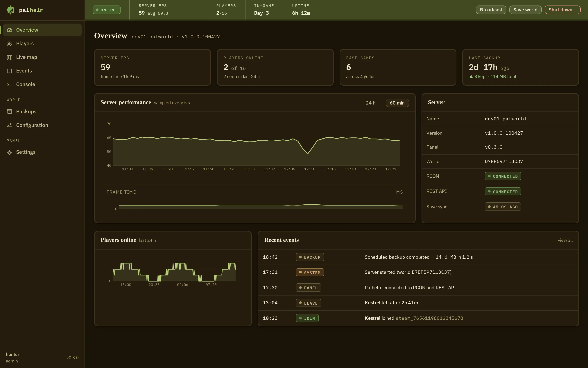The image size is (588, 368).
Task: Click the Overview gauge icon in sidebar
Action: tap(10, 30)
